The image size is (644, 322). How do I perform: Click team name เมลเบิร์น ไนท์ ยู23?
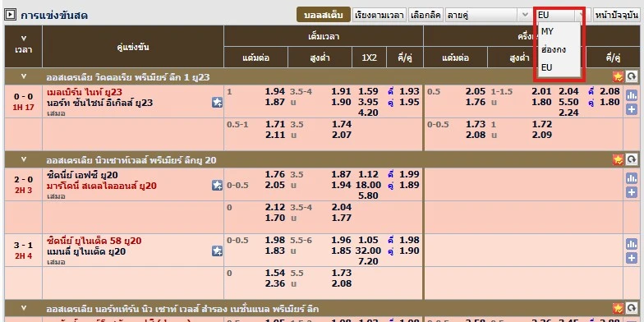coord(85,92)
